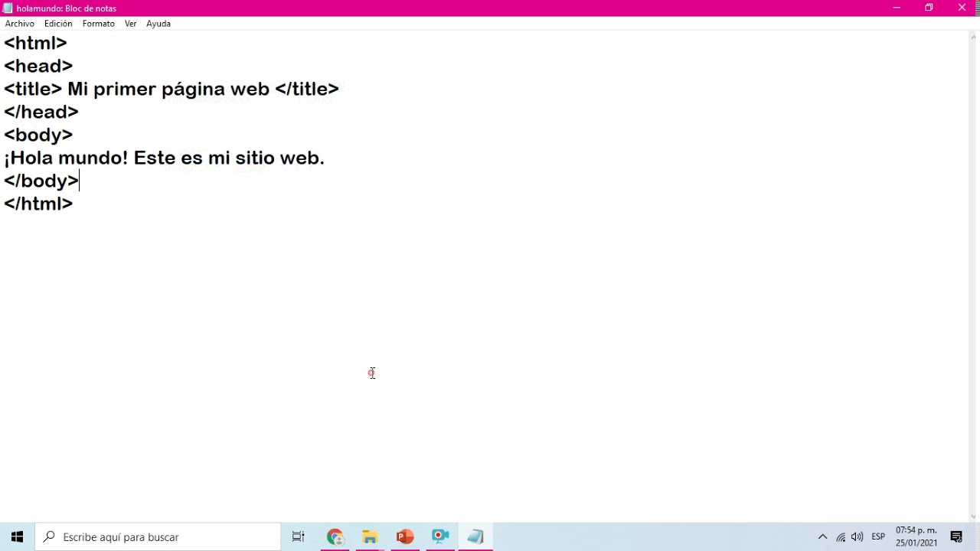Open Google Chrome from the taskbar
980x551 pixels.
pos(335,537)
